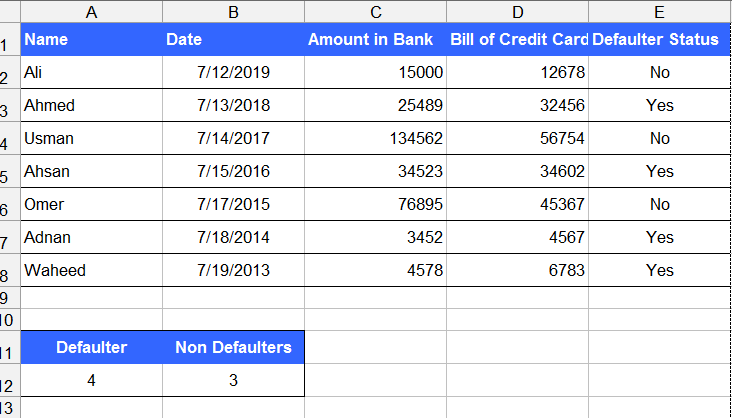Viewport: 732px width, 418px height.
Task: Select column E header
Action: pyautogui.click(x=659, y=11)
